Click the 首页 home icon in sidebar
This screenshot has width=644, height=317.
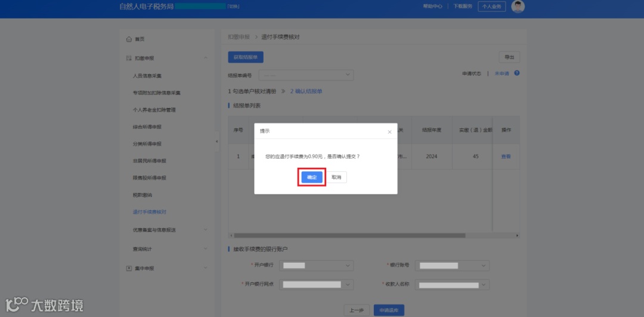pos(129,39)
